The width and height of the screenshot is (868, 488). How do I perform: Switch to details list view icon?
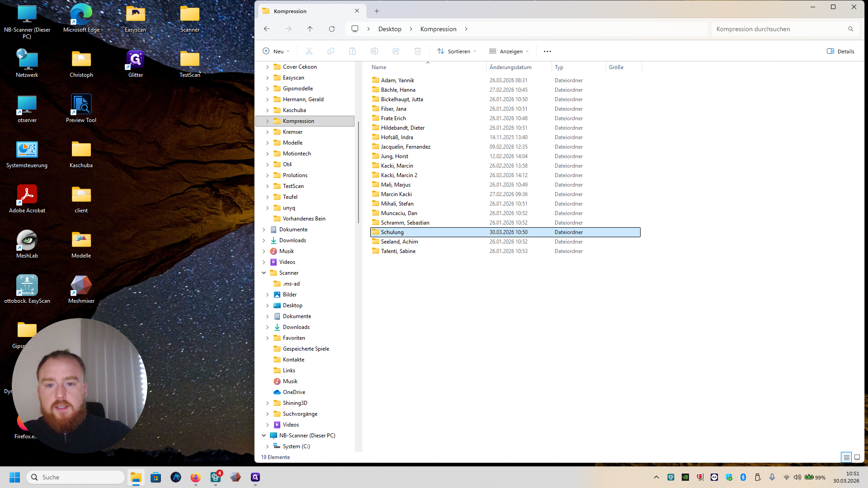tap(846, 457)
